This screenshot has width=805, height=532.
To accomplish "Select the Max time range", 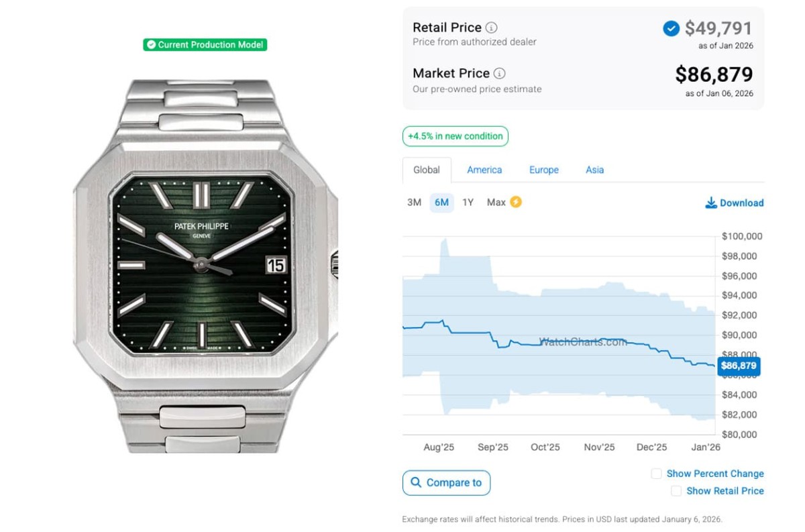I will tap(496, 202).
